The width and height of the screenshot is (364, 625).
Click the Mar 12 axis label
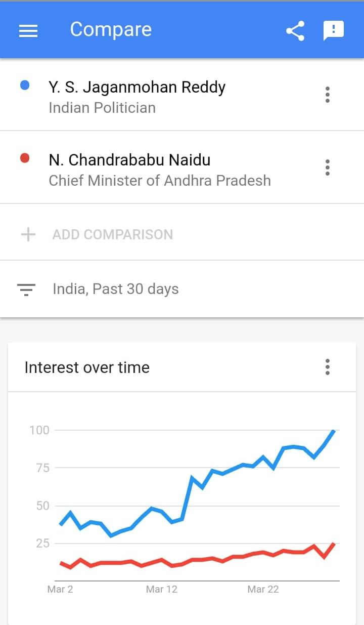click(162, 589)
